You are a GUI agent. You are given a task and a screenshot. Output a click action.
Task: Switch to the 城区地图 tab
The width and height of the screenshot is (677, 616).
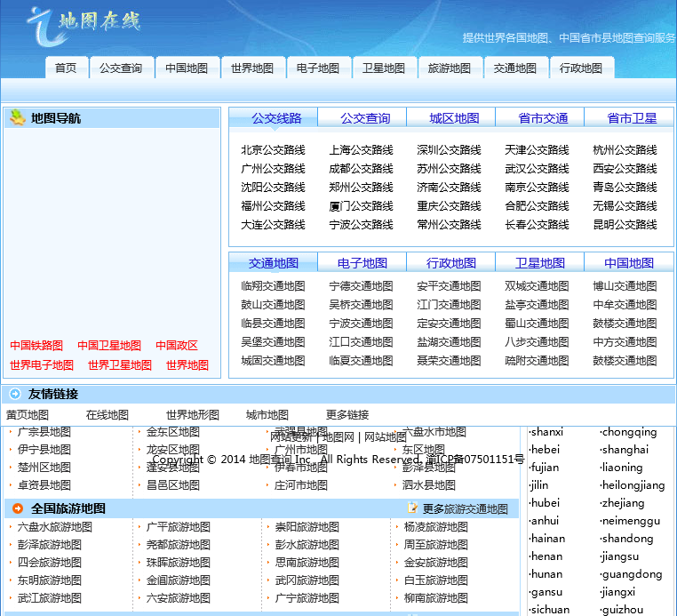coord(454,118)
